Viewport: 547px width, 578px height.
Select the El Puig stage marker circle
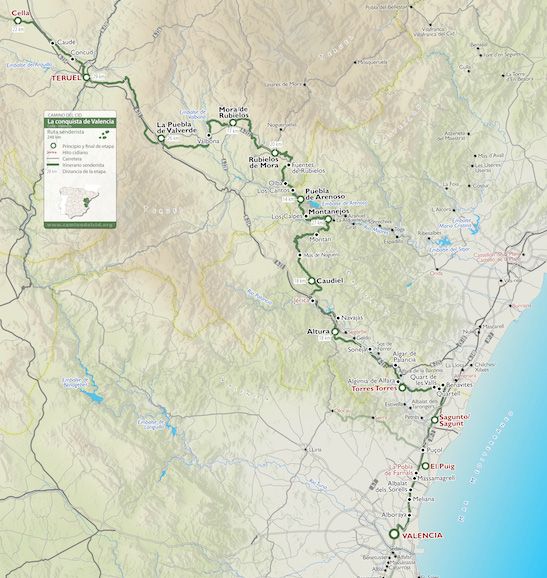click(425, 466)
